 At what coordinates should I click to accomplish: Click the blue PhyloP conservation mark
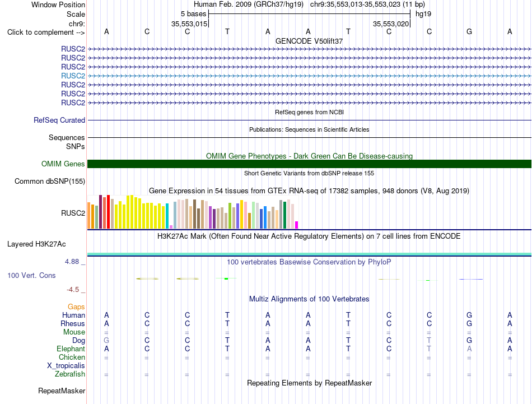click(x=471, y=280)
